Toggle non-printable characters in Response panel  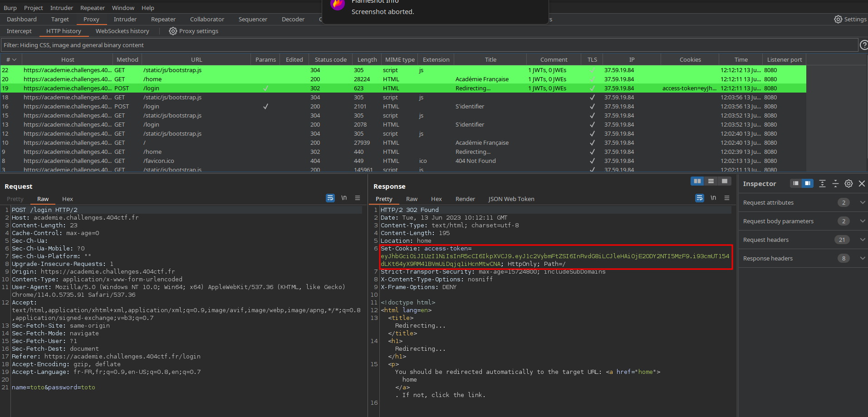point(713,198)
